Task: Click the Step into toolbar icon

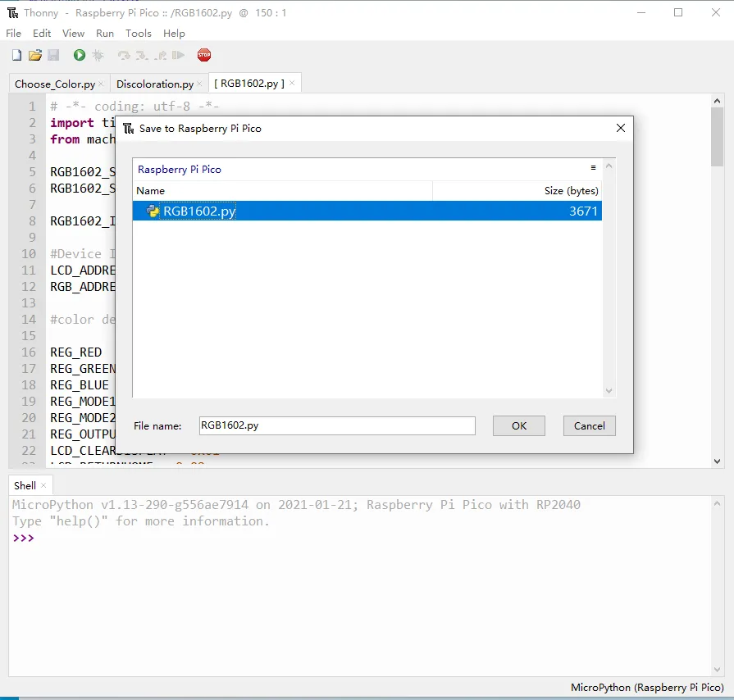Action: [x=141, y=56]
